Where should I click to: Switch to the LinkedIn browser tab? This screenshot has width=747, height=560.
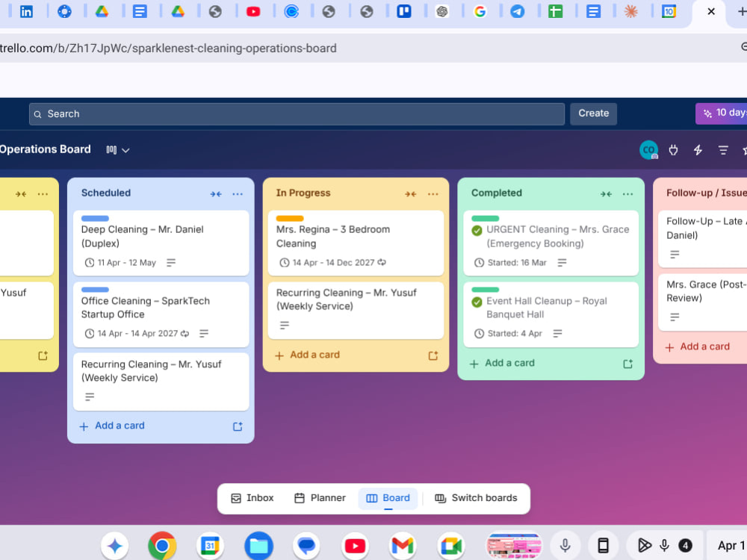(26, 11)
